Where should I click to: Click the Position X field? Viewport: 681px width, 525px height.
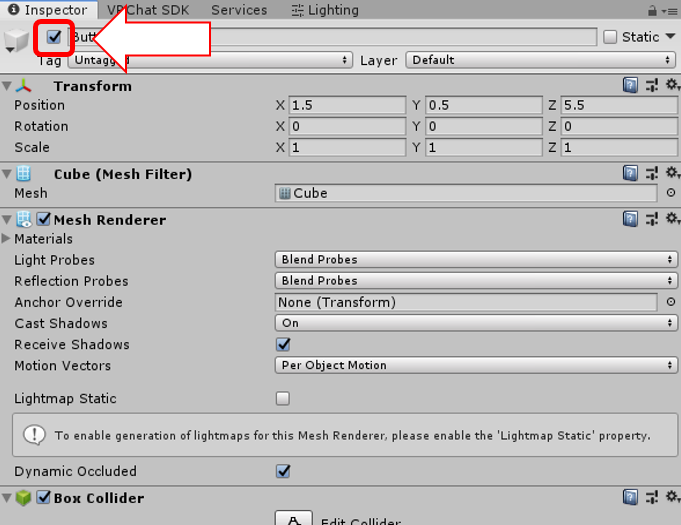[347, 105]
